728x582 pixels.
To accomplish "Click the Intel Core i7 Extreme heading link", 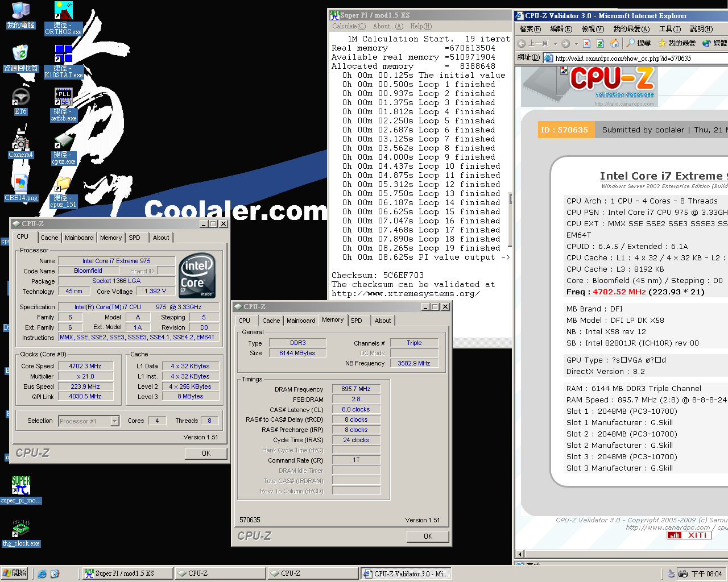I will point(664,176).
